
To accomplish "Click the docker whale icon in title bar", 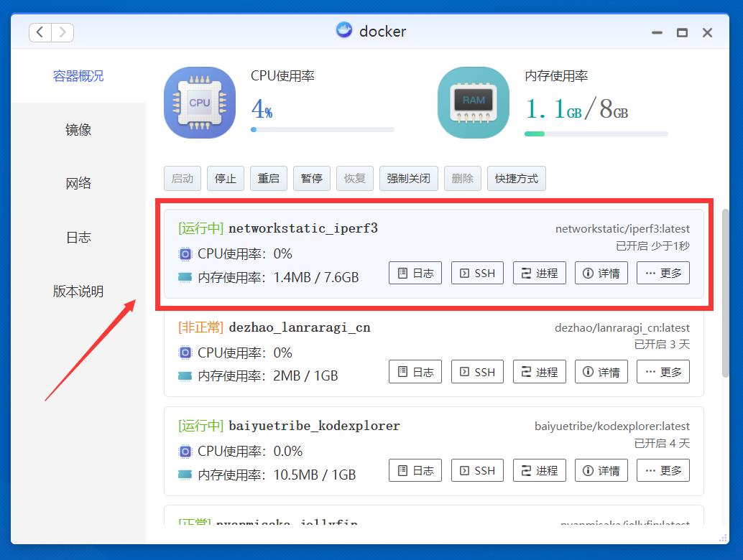I will tap(343, 30).
